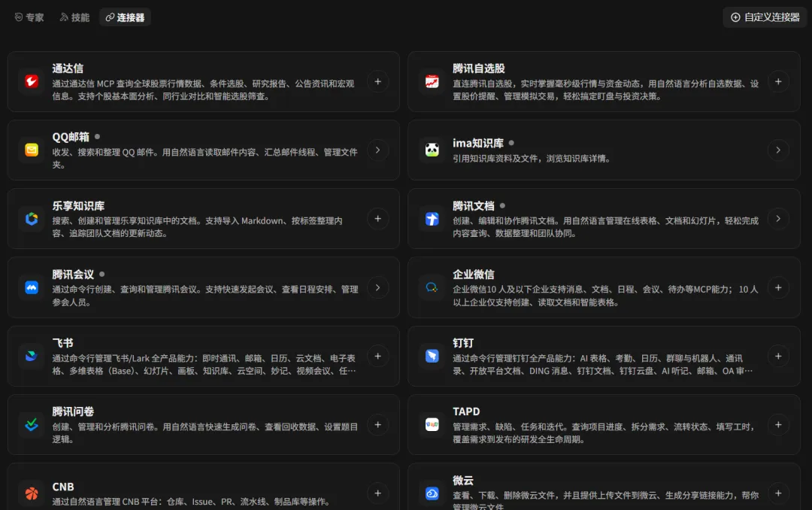Open QQ邮箱 details via chevron

tap(378, 150)
